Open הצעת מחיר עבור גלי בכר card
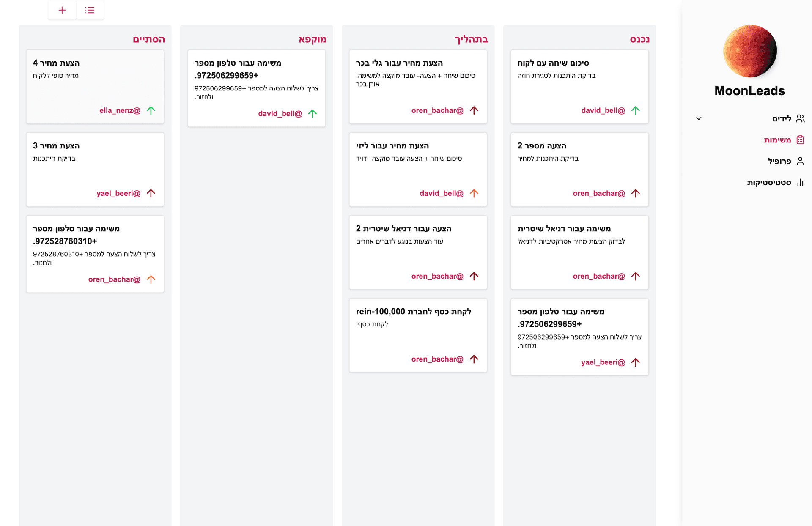The image size is (812, 526). [418, 86]
